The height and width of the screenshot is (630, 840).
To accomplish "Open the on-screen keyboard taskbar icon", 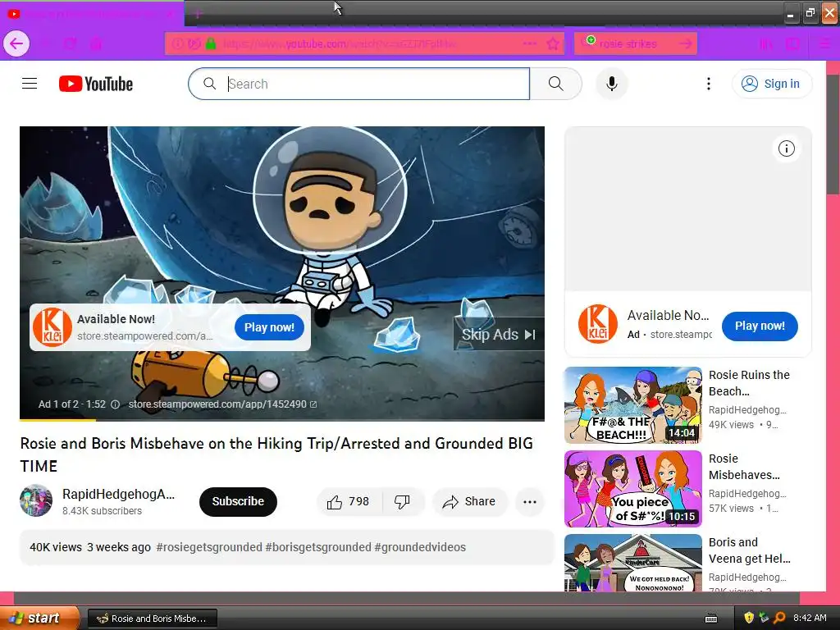I will point(711,619).
